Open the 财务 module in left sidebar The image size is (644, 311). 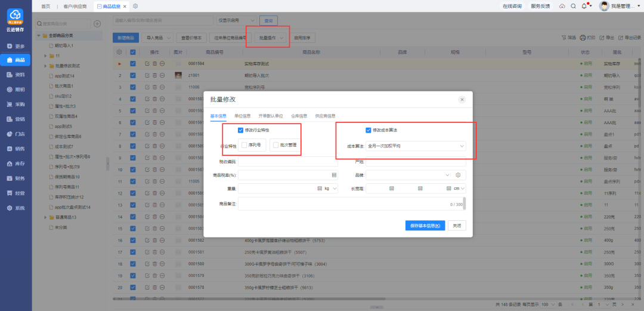click(16, 178)
